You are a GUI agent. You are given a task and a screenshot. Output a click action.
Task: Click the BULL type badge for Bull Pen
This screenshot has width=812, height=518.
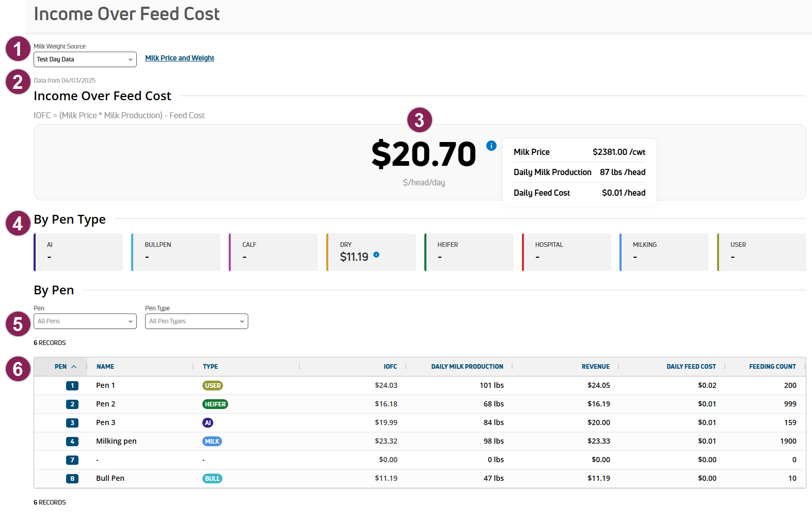212,479
